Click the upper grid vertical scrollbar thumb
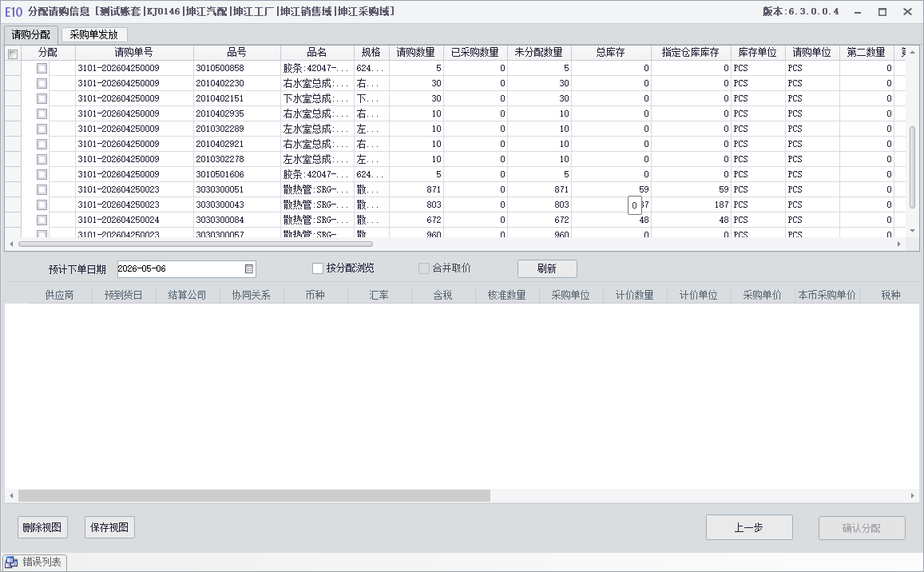924x572 pixels. [913, 167]
